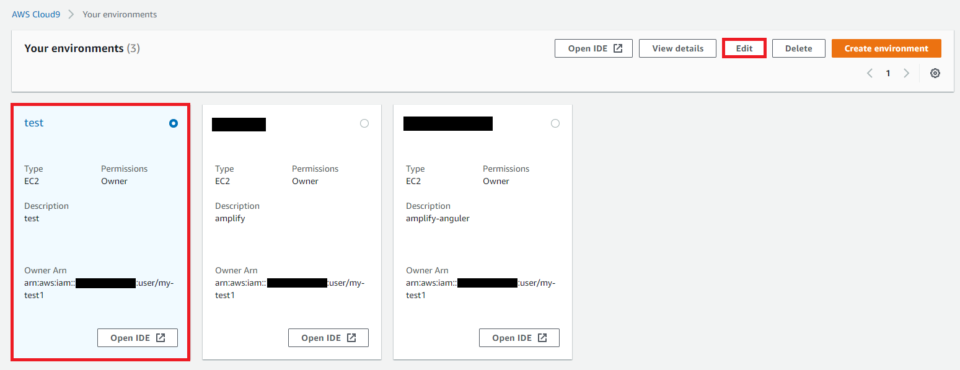Open the test environment name link
Image resolution: width=960 pixels, height=370 pixels.
(x=34, y=123)
